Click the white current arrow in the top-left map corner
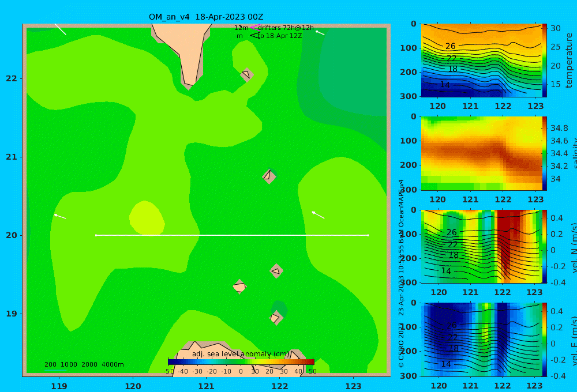This screenshot has height=392, width=577. click(x=61, y=29)
